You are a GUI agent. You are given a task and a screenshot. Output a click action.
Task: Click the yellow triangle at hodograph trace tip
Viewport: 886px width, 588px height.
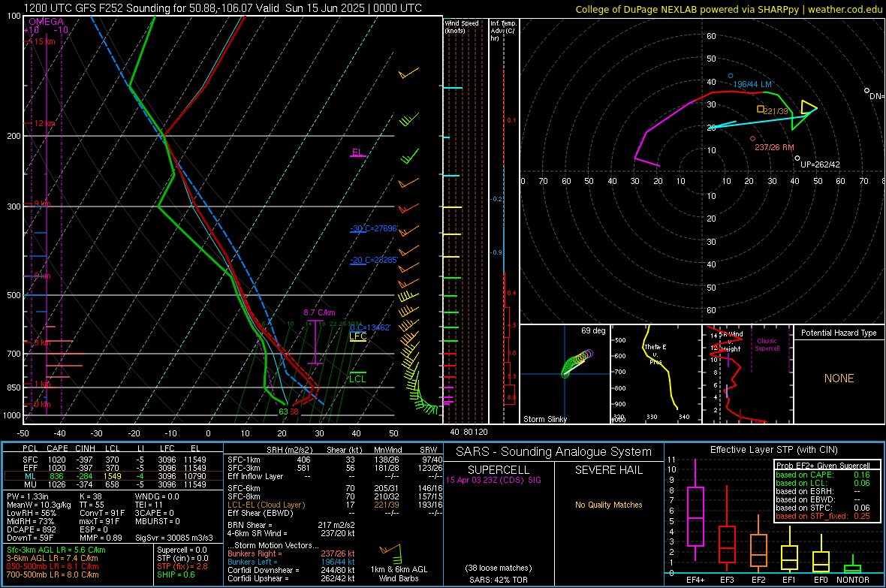point(808,107)
